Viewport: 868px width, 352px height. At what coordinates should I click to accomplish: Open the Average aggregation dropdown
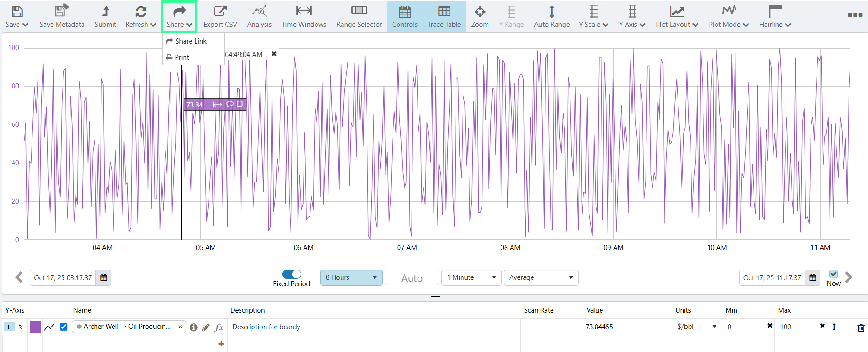[540, 277]
